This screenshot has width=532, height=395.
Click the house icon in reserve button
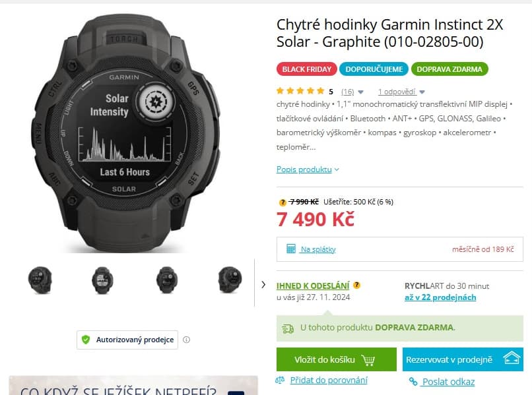512,357
